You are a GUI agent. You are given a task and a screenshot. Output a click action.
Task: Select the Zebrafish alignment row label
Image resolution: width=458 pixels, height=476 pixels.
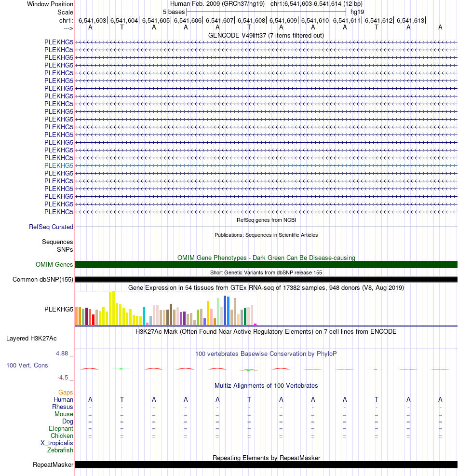[60, 450]
